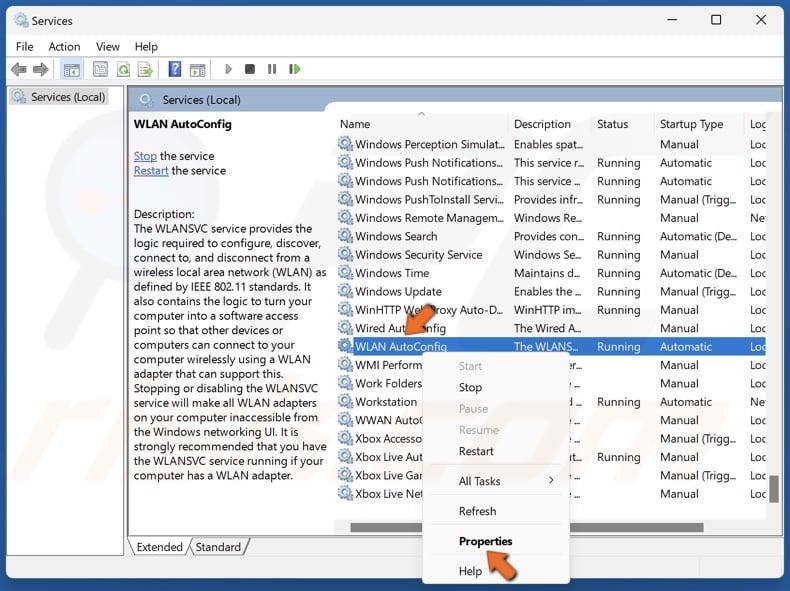The width and height of the screenshot is (790, 591).
Task: Click Running status of Windows Search
Action: (618, 236)
